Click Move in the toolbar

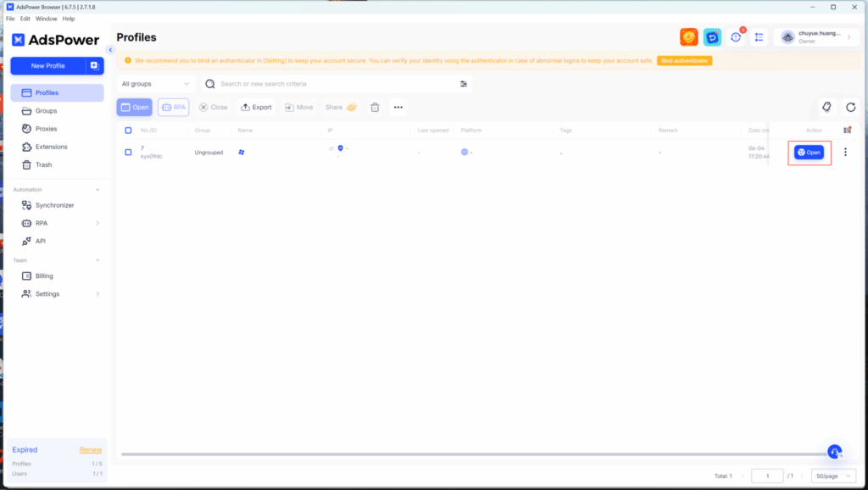coord(299,108)
